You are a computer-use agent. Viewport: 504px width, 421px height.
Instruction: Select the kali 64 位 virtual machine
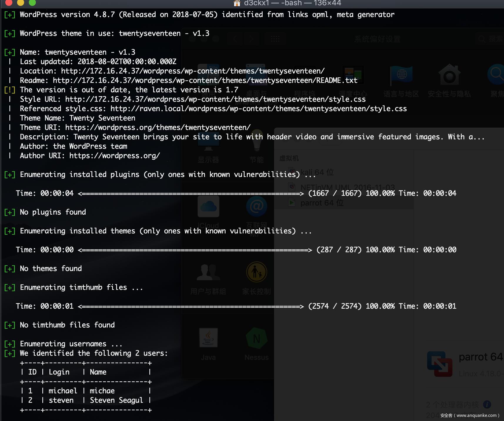pos(317,172)
